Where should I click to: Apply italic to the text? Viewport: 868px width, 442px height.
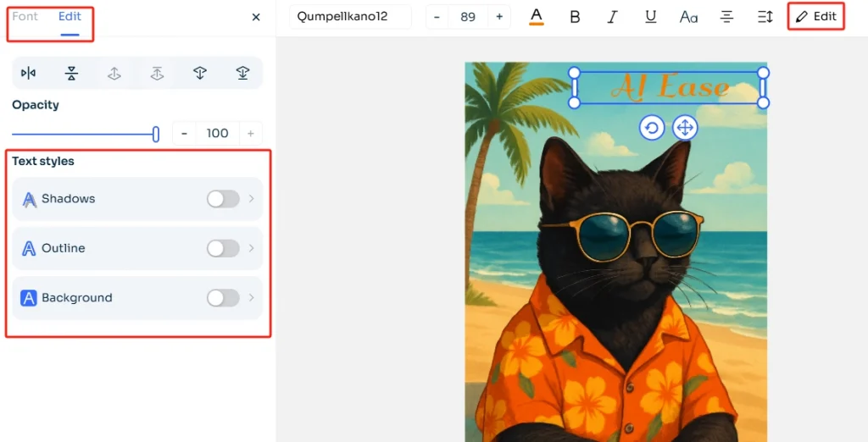(x=613, y=17)
